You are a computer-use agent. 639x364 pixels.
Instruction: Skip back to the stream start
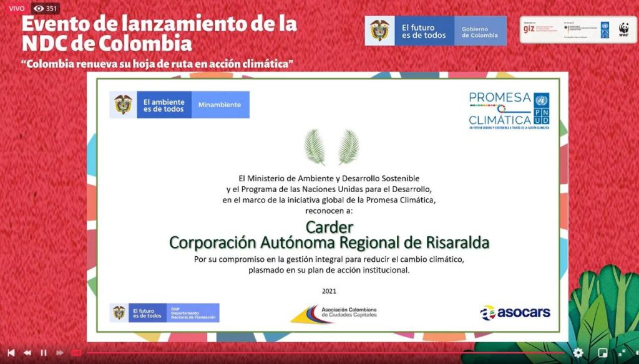point(11,353)
